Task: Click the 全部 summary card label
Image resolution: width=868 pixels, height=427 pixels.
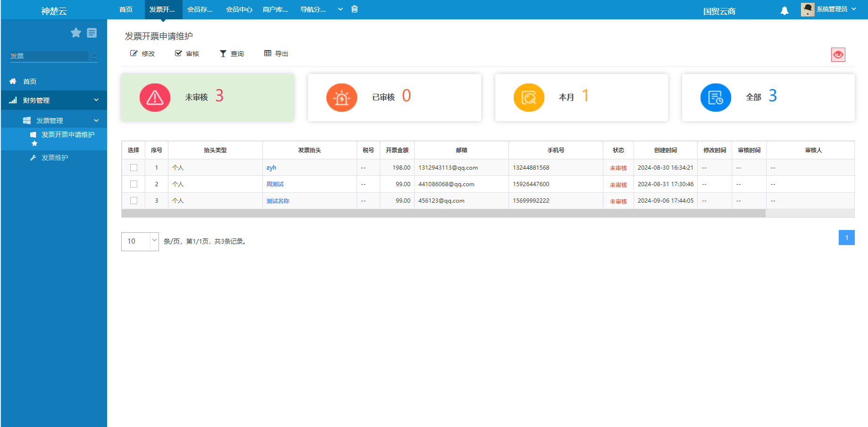Action: (x=753, y=97)
